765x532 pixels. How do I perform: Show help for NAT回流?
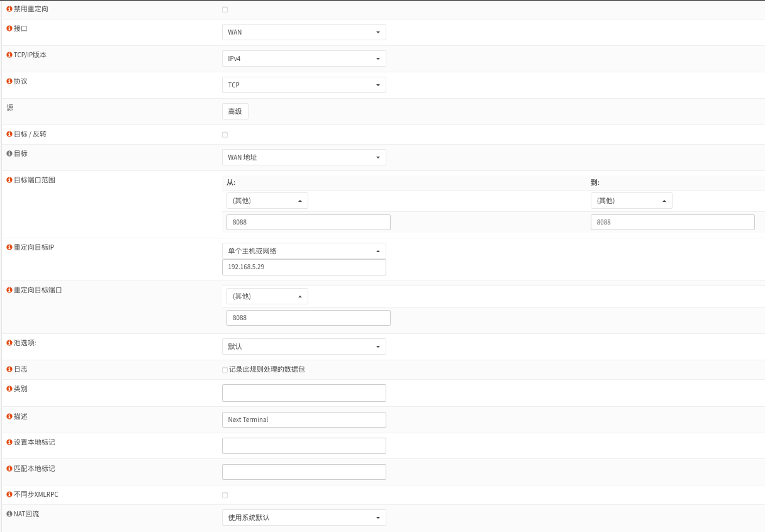(x=9, y=514)
